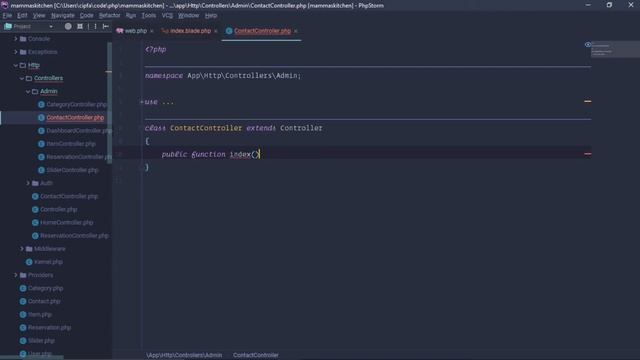640x360 pixels.
Task: Close the index.blade.php tab
Action: 216,31
